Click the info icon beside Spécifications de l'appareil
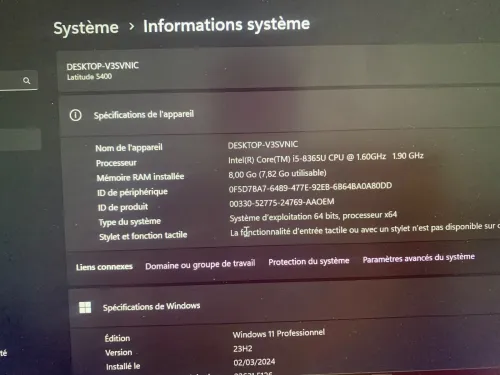This screenshot has width=500, height=375. point(75,115)
